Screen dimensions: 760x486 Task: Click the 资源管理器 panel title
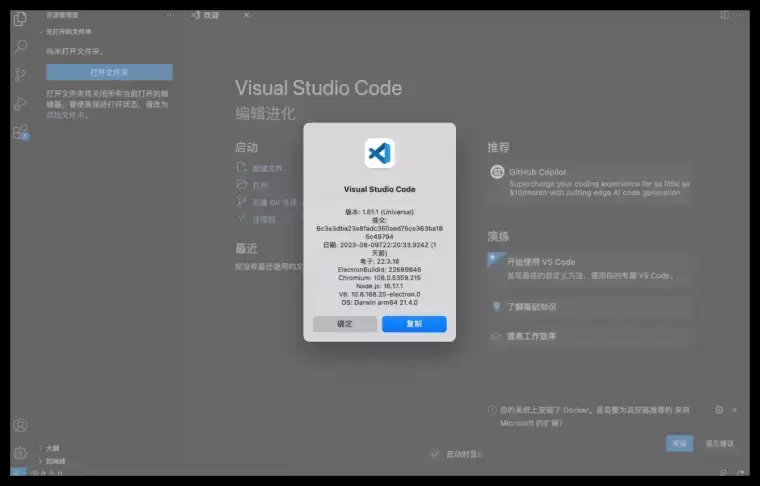pyautogui.click(x=62, y=15)
